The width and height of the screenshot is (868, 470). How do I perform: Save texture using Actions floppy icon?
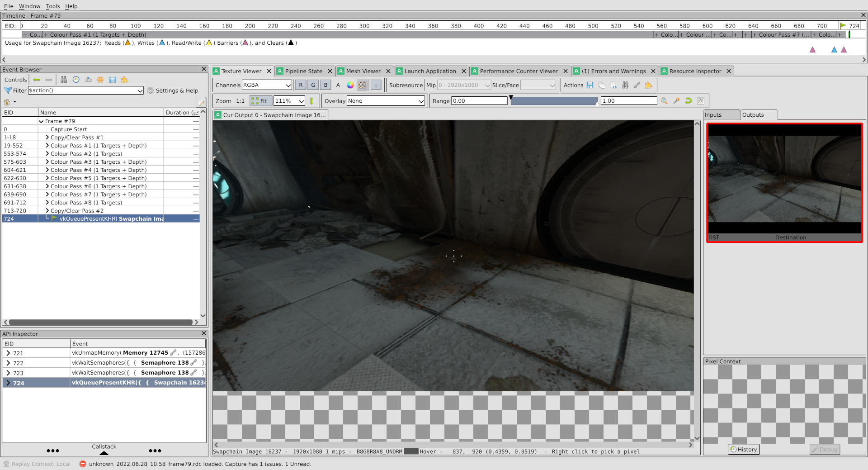[x=590, y=85]
